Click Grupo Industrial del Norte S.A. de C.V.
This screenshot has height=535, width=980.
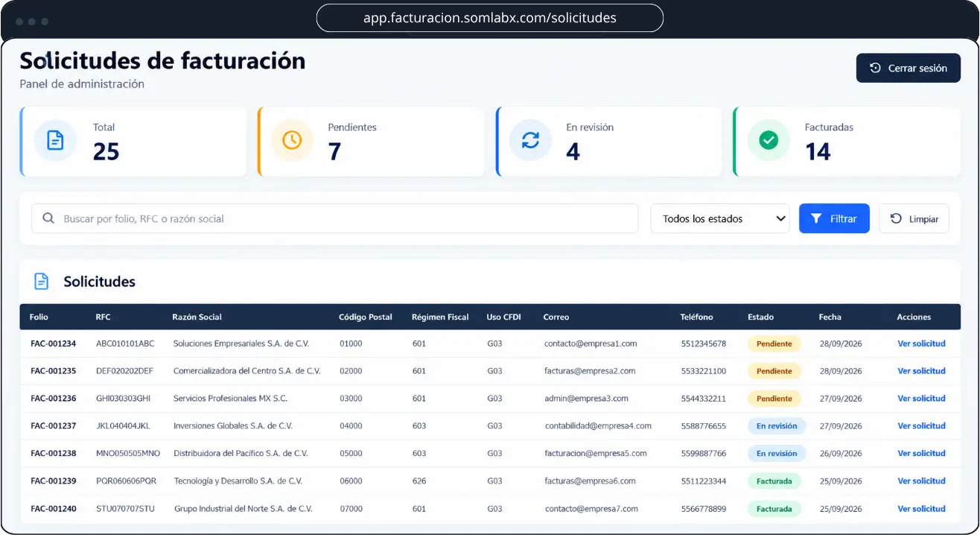pyautogui.click(x=243, y=509)
